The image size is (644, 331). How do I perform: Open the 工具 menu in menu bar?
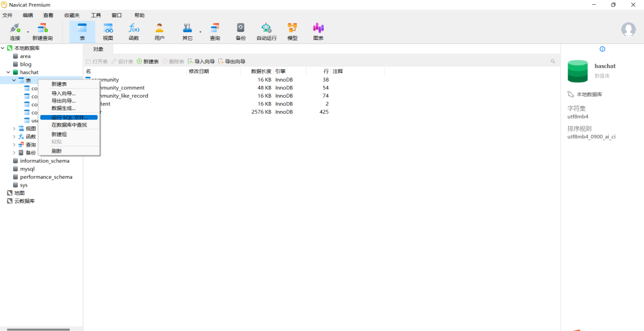click(95, 15)
